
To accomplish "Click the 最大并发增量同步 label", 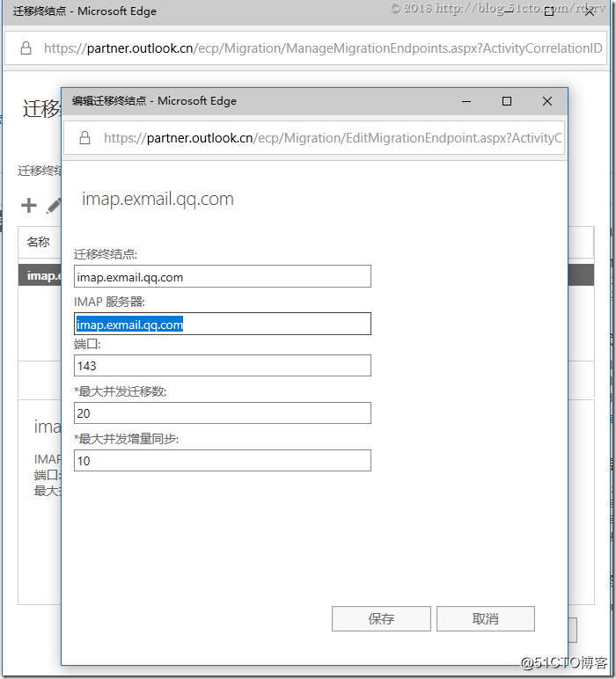I will point(127,439).
